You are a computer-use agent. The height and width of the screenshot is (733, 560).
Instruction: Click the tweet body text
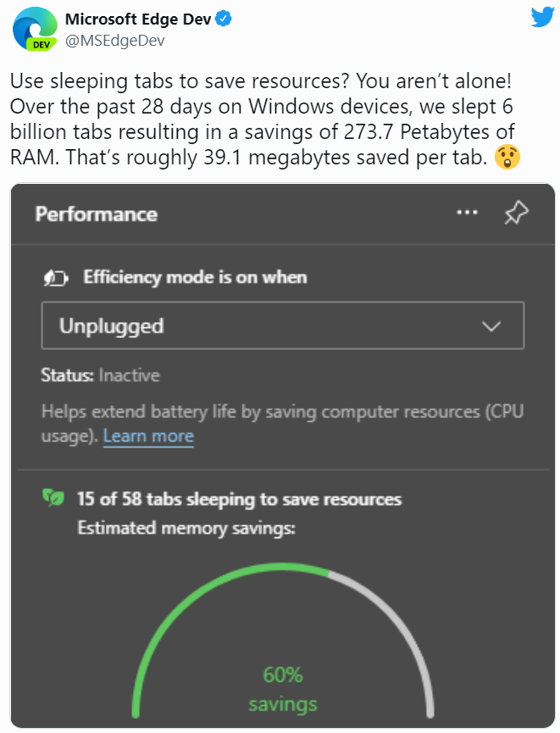coord(263,119)
